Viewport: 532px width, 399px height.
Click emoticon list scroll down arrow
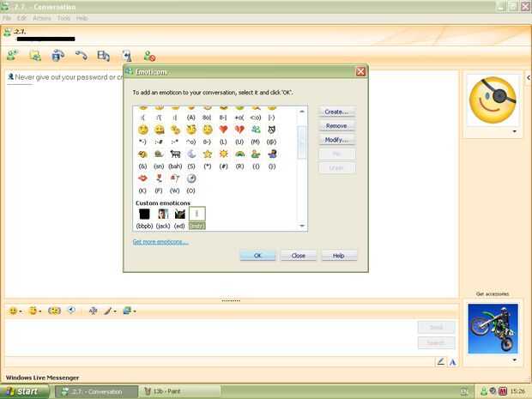pos(302,226)
